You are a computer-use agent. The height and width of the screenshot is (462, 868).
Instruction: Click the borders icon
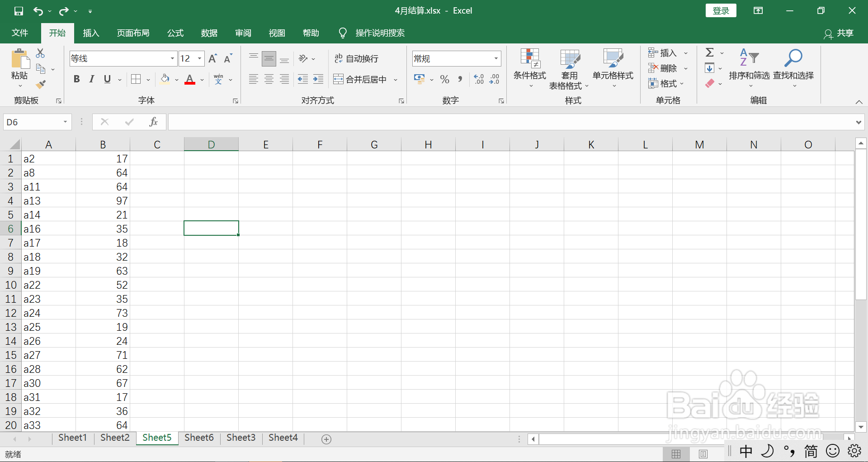[136, 79]
